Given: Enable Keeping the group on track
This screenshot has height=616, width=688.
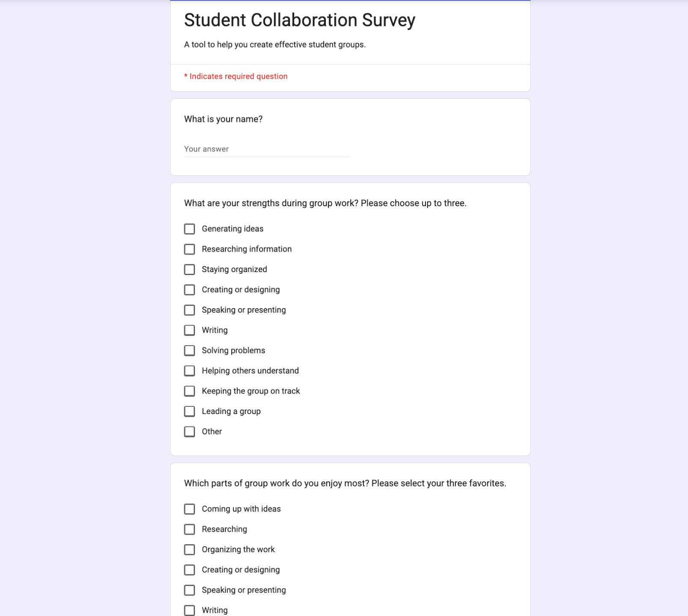Looking at the screenshot, I should pos(189,391).
